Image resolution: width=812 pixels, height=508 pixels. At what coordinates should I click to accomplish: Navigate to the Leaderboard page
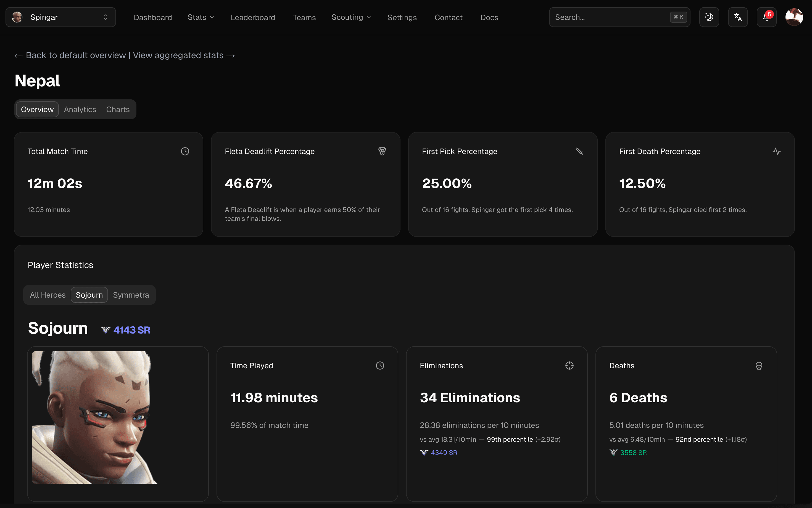[253, 17]
